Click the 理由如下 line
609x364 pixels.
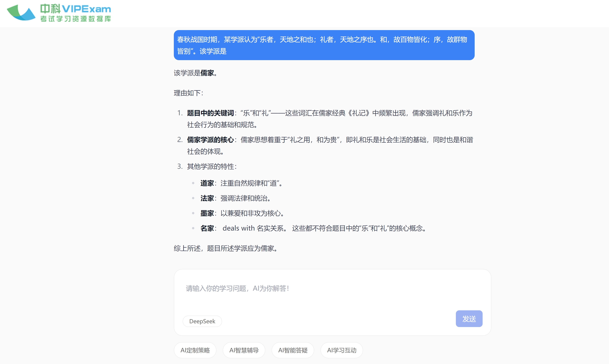tap(188, 93)
